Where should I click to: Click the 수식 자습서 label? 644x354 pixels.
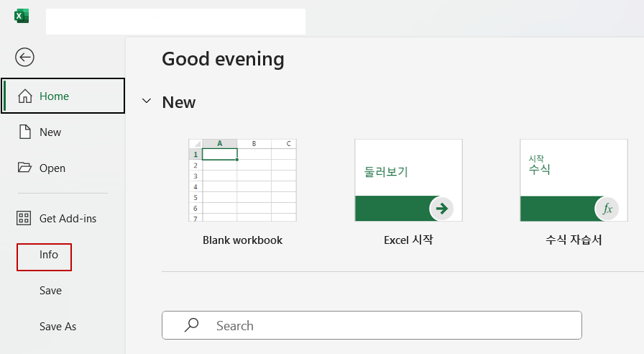click(574, 240)
